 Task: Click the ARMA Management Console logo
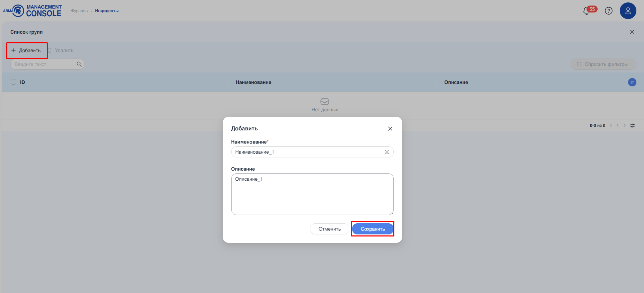[x=33, y=11]
